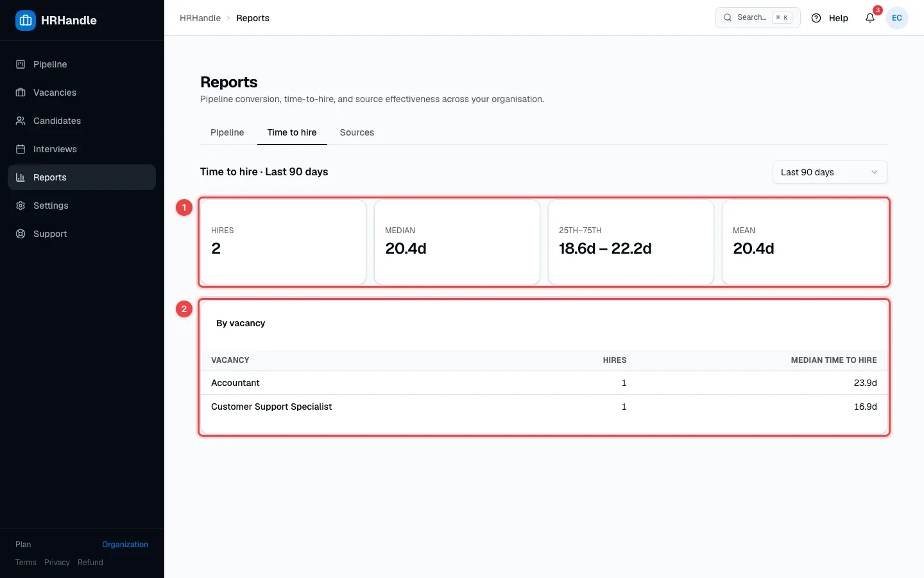The width and height of the screenshot is (924, 578).
Task: Open the Privacy footer link
Action: click(57, 563)
